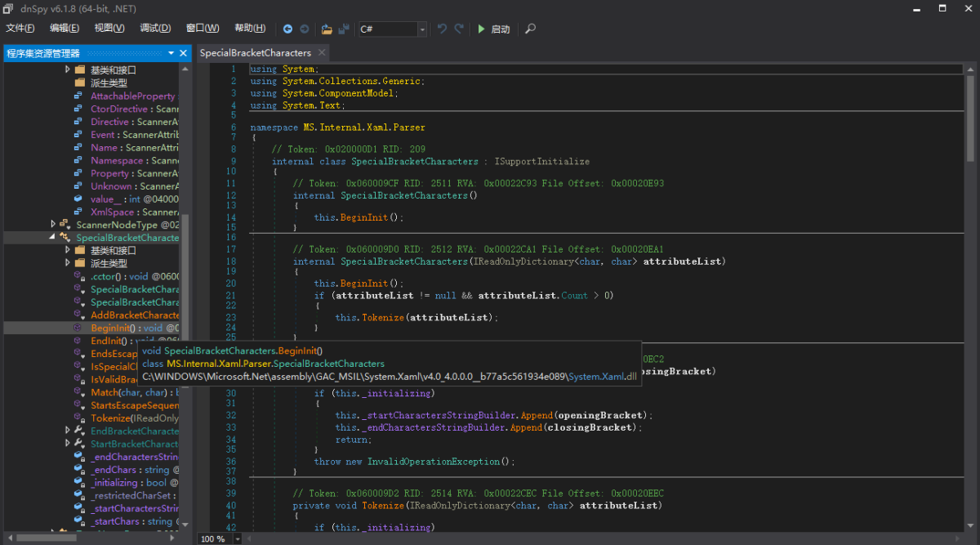Click the redo icon in toolbar
Screen dimensions: 980x545
pyautogui.click(x=459, y=29)
